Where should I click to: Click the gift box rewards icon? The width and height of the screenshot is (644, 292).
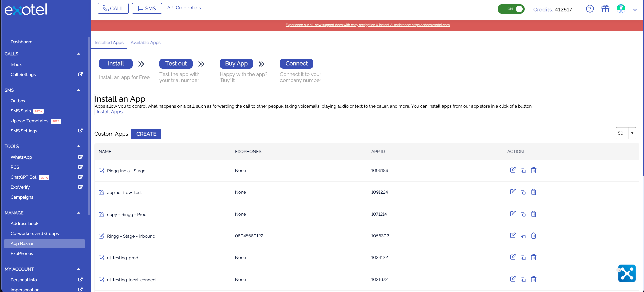(x=606, y=9)
